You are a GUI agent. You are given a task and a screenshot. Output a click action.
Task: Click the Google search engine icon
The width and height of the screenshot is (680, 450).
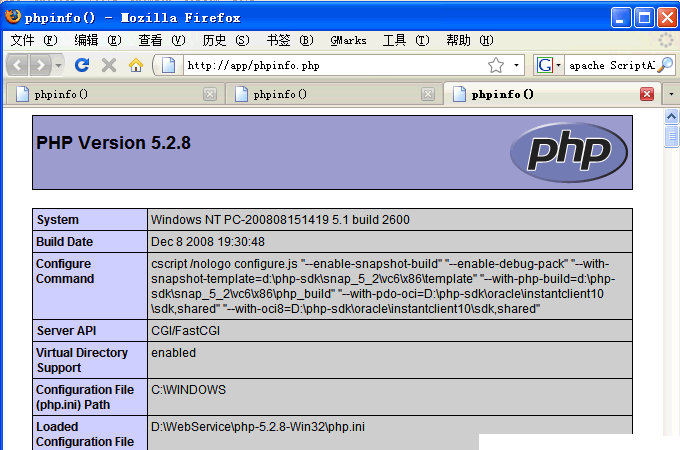point(545,65)
